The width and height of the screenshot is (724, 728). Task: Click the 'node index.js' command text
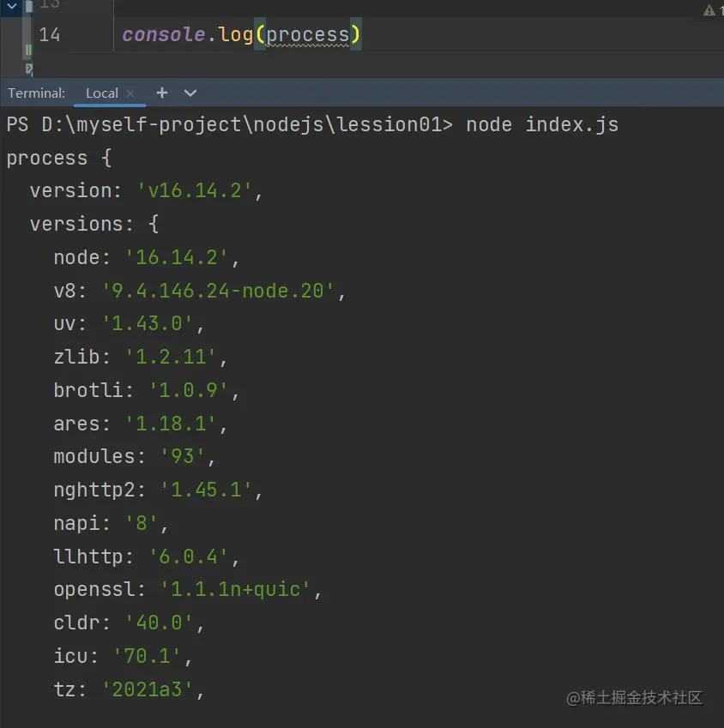click(542, 125)
